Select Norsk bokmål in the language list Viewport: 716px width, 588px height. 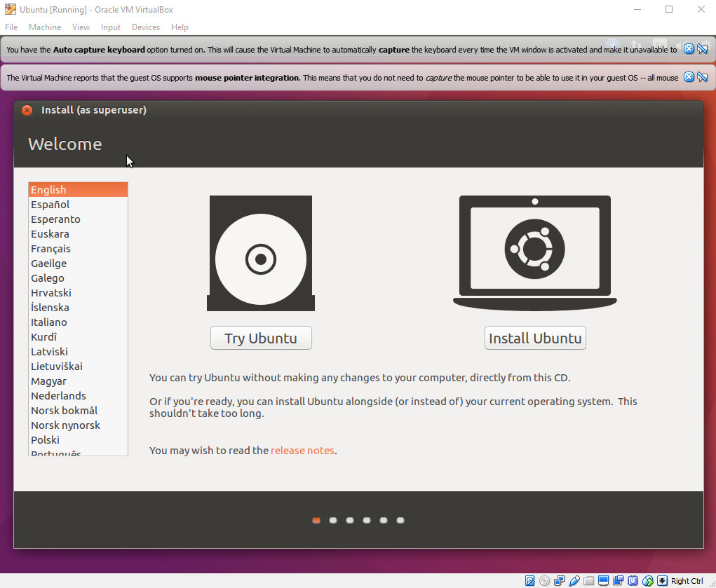pyautogui.click(x=78, y=411)
